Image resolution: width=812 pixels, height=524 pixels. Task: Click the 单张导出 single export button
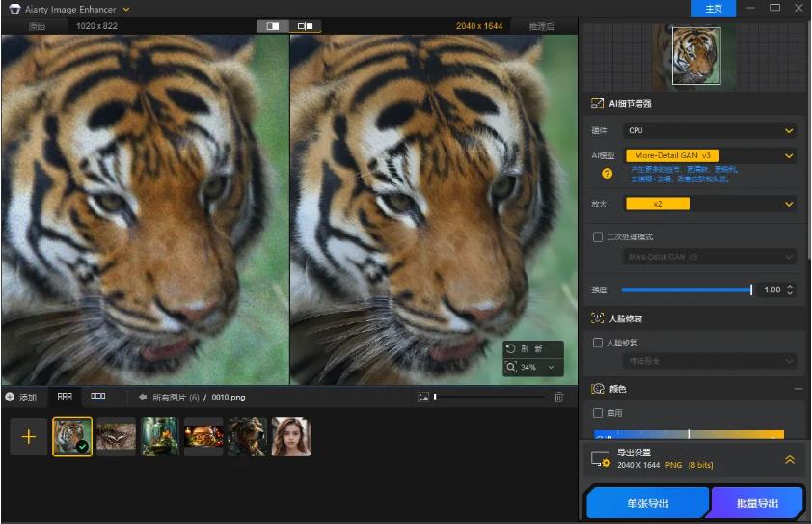pyautogui.click(x=647, y=503)
